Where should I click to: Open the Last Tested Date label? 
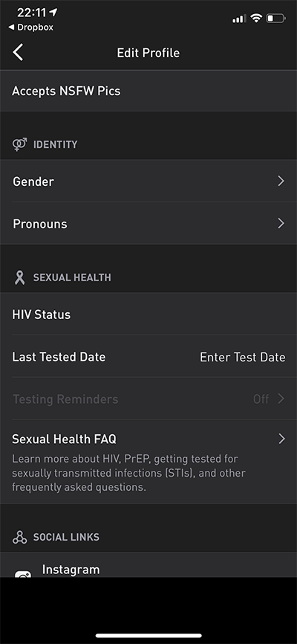[x=59, y=357]
